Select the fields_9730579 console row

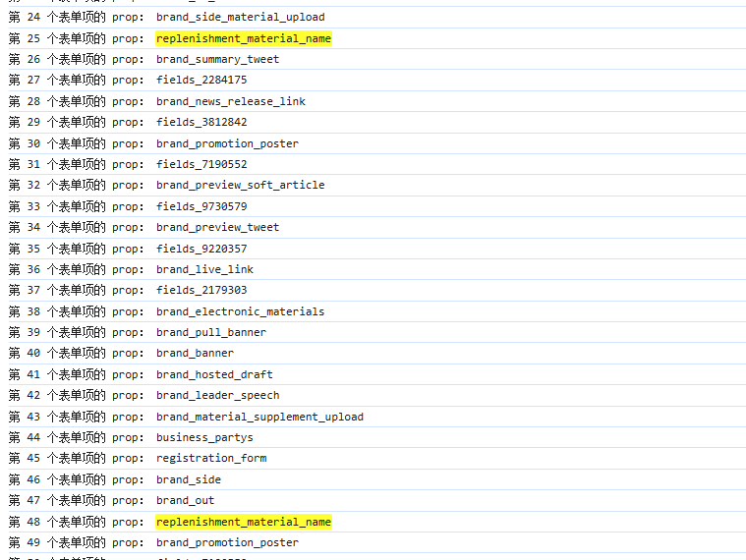201,206
